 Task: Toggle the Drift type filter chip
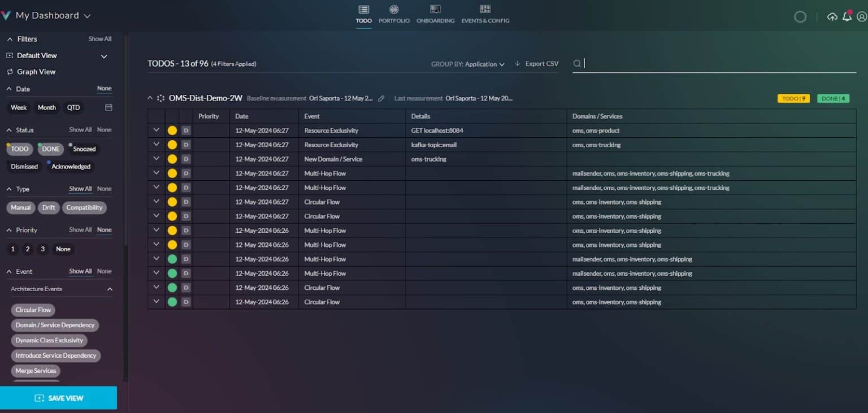pyautogui.click(x=49, y=207)
